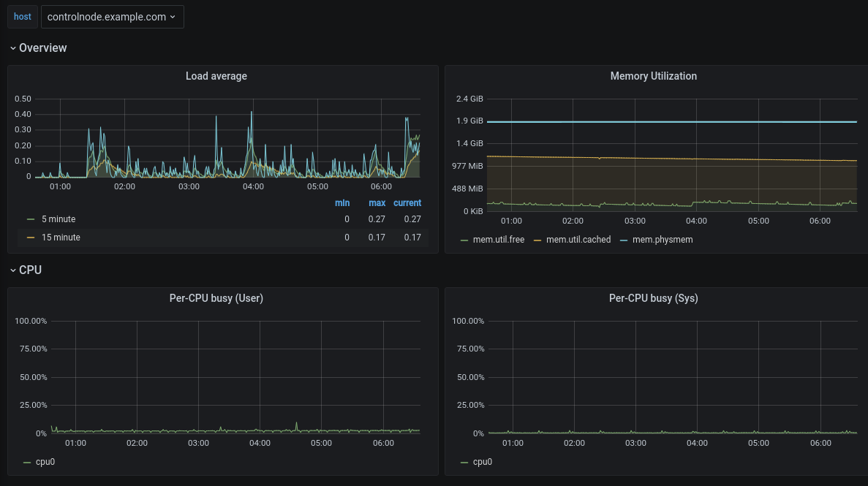The height and width of the screenshot is (486, 868).
Task: Click cpu0 color line in User panel
Action: click(x=28, y=462)
